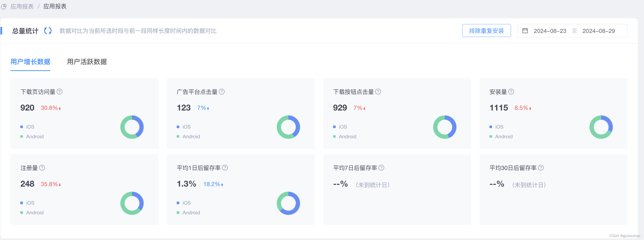Click help icon beside 下载按钮点击量
The image size is (644, 240).
378,92
